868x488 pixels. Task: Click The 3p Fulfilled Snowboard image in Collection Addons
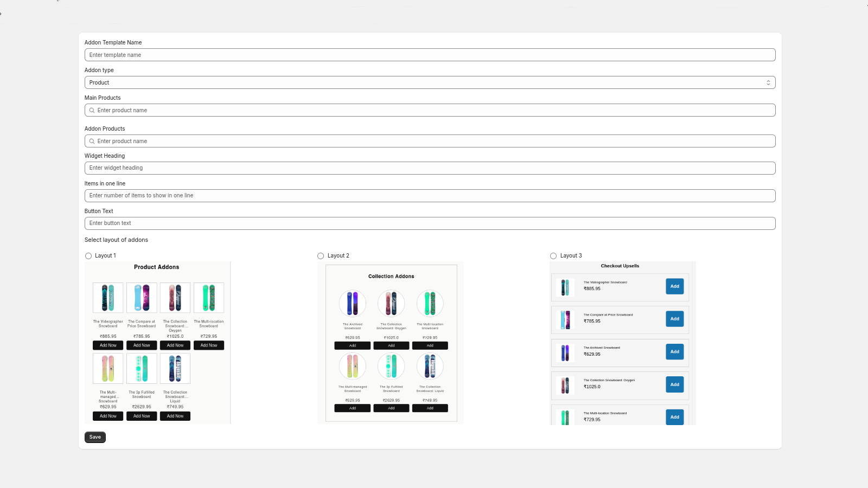click(x=391, y=366)
